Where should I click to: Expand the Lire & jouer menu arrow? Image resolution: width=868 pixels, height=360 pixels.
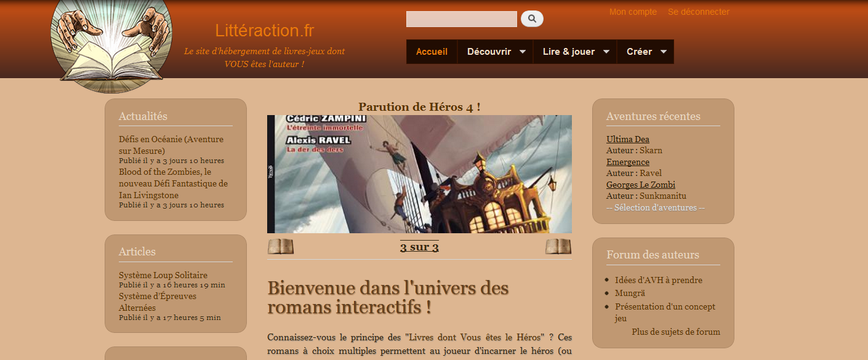(606, 52)
